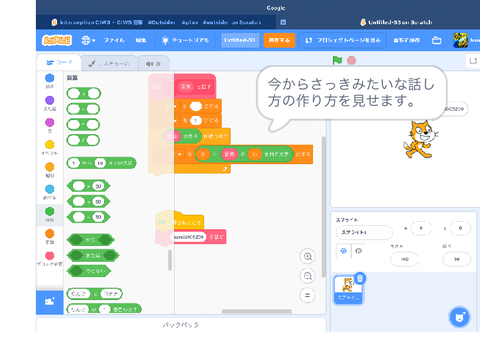Viewport: 480px width, 360px height.
Task: Click the pick random 1 to 10 block
Action: tap(101, 163)
